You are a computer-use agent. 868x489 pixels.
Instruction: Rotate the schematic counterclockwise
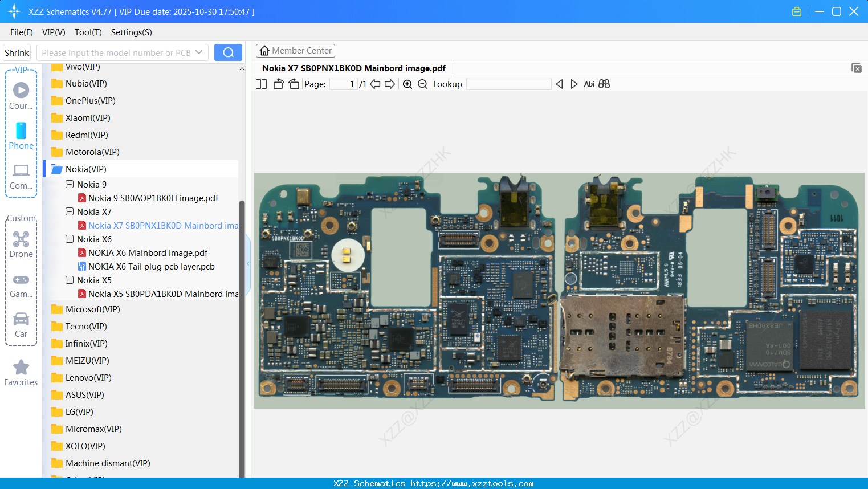pyautogui.click(x=278, y=84)
